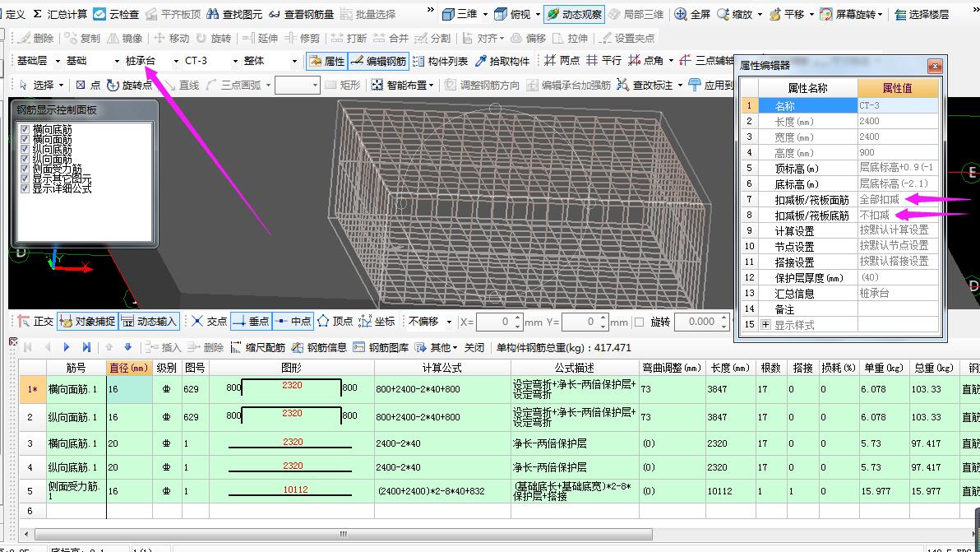Toggle 对象捕捉 object snap

tap(87, 322)
